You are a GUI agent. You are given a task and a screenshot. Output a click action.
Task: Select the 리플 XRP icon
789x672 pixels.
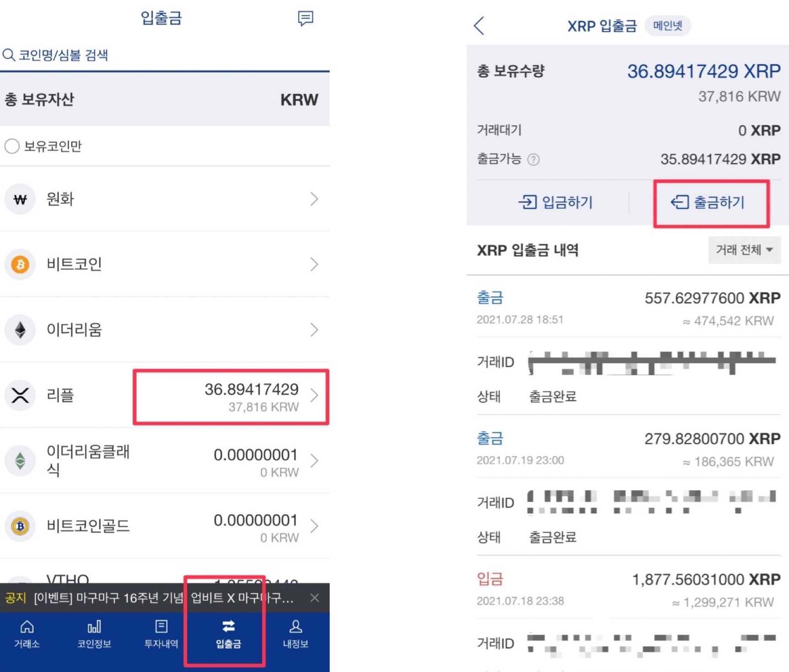20,395
